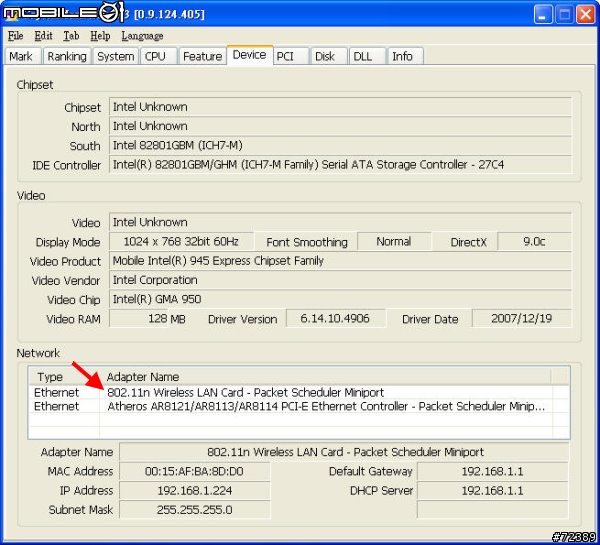Close the window with the X button

[585, 15]
